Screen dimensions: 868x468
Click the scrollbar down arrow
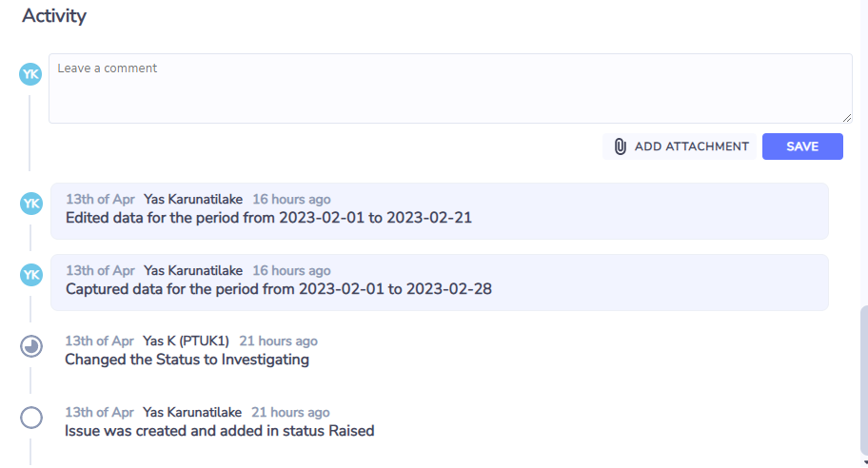[x=865, y=463]
